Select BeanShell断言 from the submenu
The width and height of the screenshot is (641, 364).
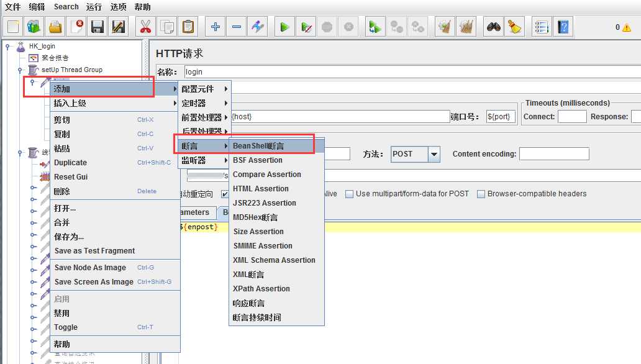(x=277, y=146)
